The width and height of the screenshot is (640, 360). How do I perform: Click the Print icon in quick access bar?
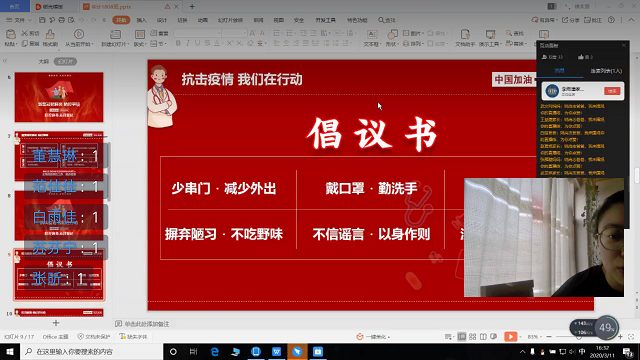click(62, 20)
